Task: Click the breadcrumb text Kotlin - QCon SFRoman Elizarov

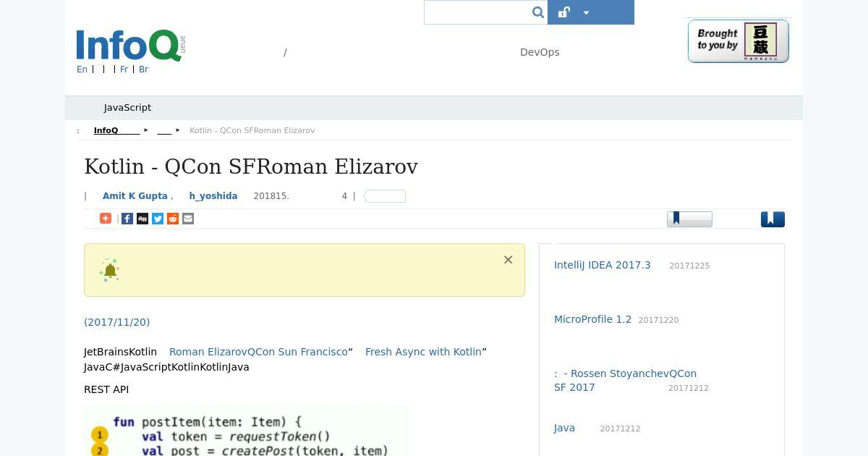Action: (x=252, y=131)
